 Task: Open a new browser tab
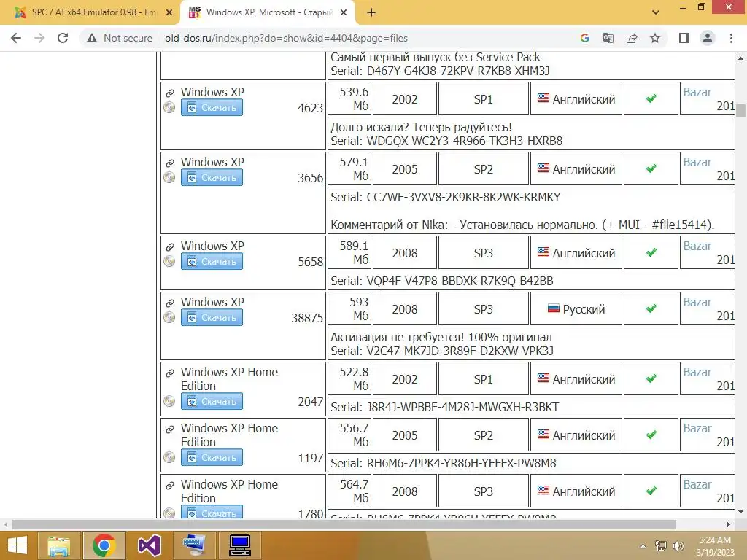[371, 13]
